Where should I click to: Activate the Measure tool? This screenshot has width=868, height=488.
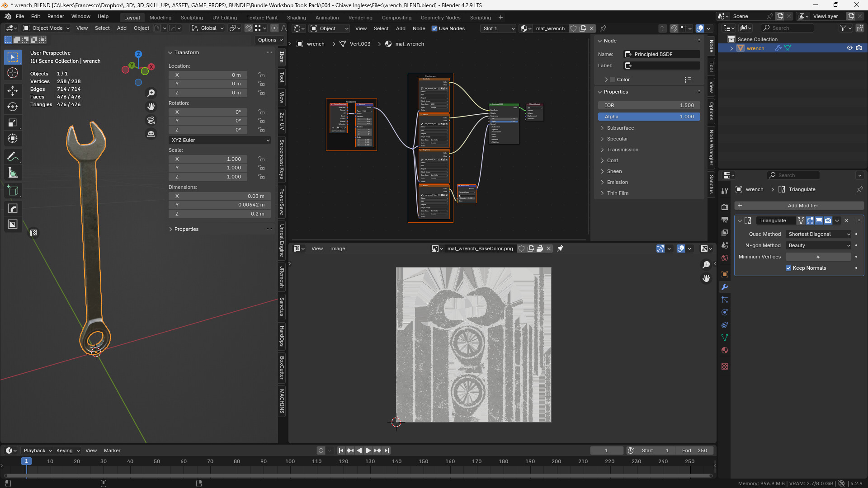(x=13, y=173)
